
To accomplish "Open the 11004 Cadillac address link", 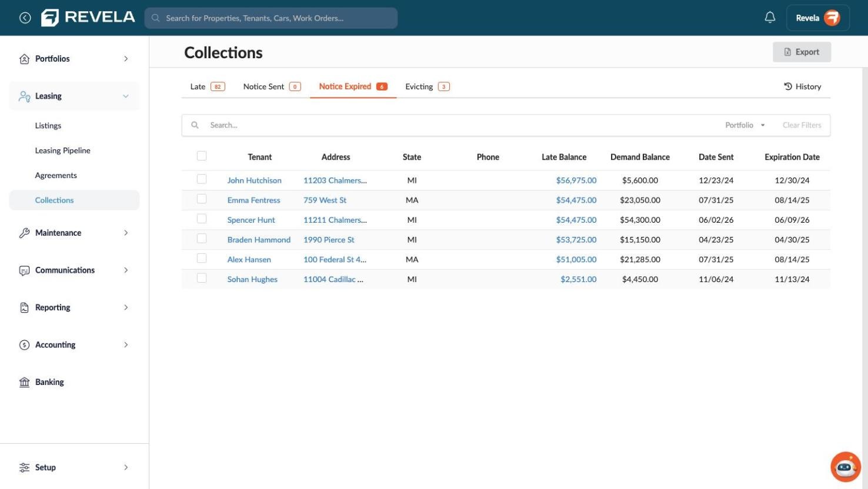I will [333, 280].
